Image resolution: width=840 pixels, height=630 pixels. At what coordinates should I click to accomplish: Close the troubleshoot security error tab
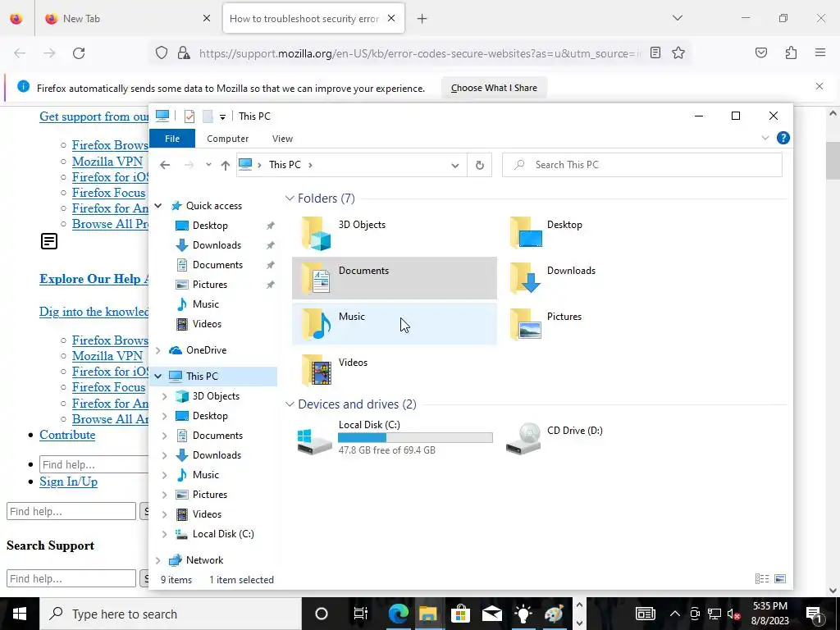[x=391, y=18]
